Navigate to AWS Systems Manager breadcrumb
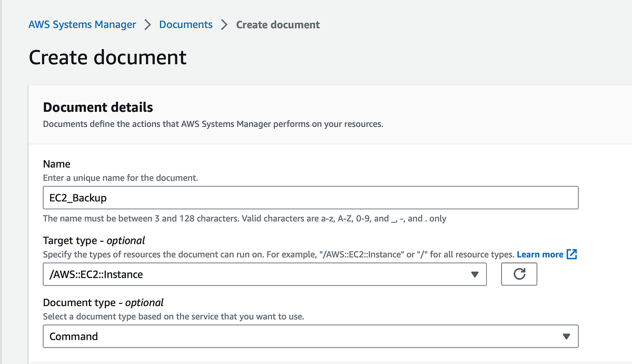Image resolution: width=632 pixels, height=364 pixels. tap(82, 24)
